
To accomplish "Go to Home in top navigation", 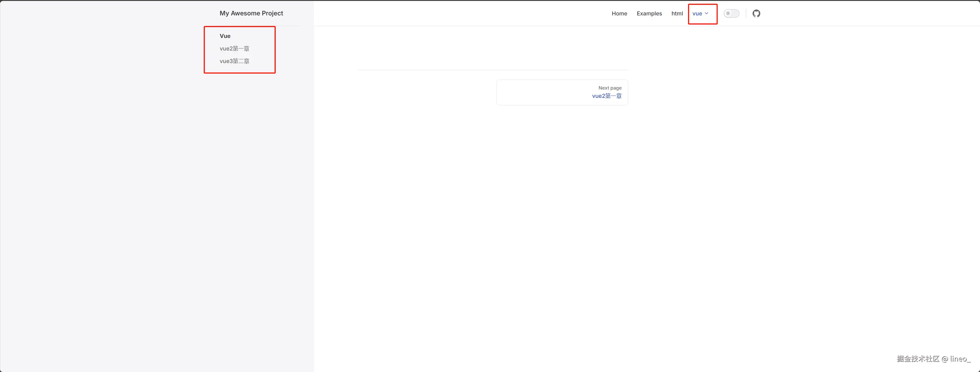I will (x=619, y=14).
